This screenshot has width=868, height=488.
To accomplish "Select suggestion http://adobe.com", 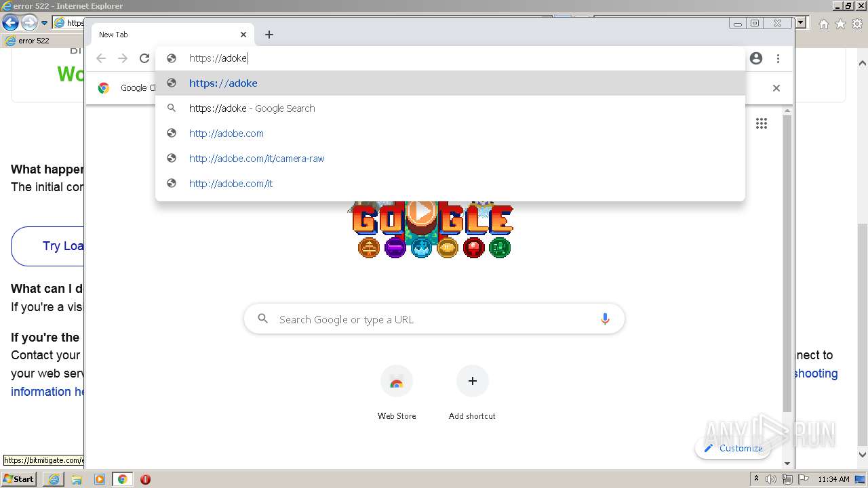I will 450,134.
